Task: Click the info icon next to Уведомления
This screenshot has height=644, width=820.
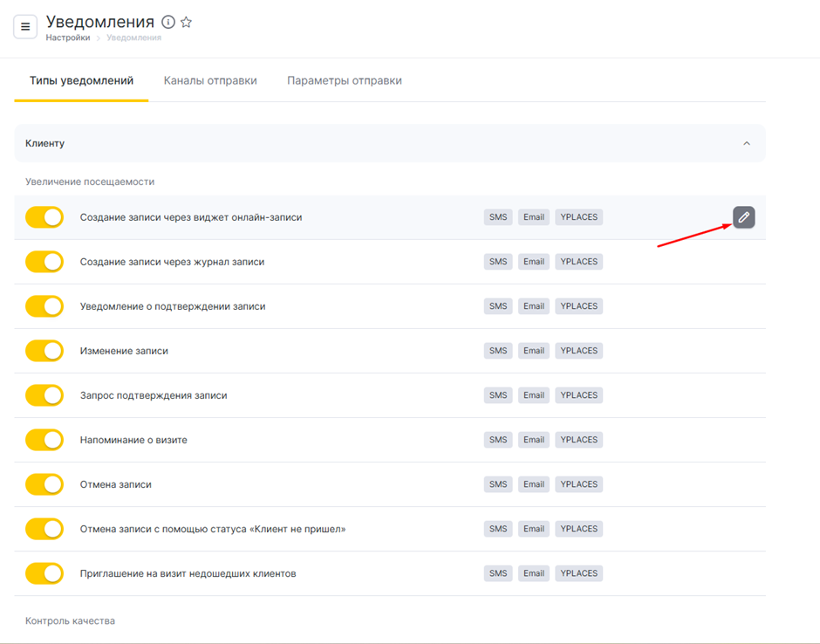Action: (168, 23)
